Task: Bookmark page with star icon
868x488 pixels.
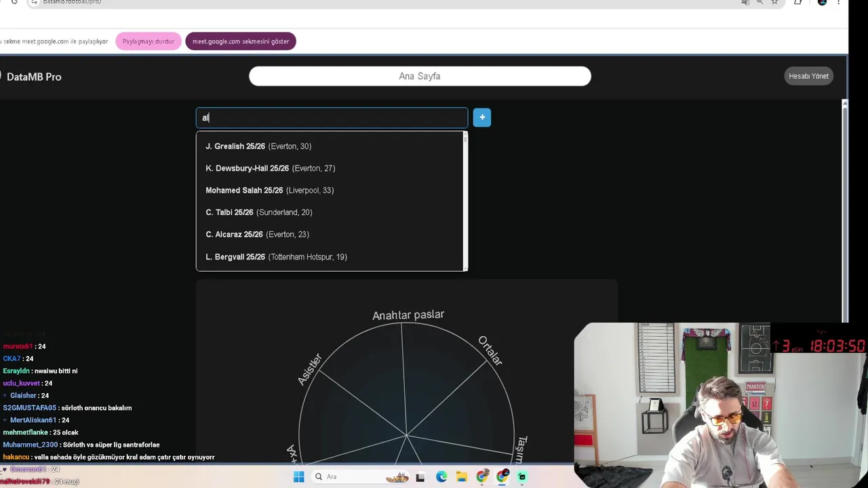Action: (774, 2)
